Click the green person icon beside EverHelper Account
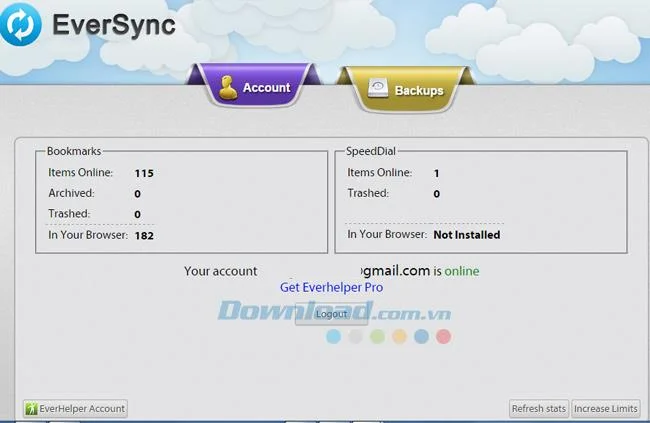Screen dimensions: 650x423 (x=31, y=408)
